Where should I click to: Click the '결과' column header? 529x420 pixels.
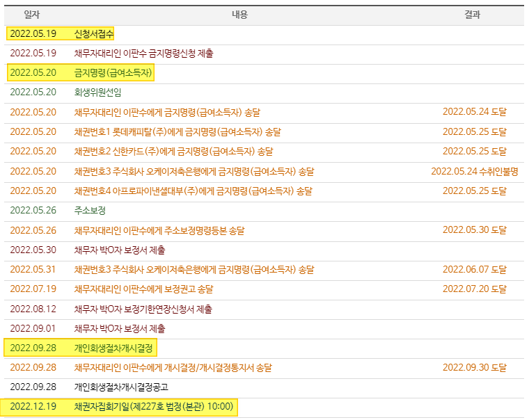click(472, 15)
